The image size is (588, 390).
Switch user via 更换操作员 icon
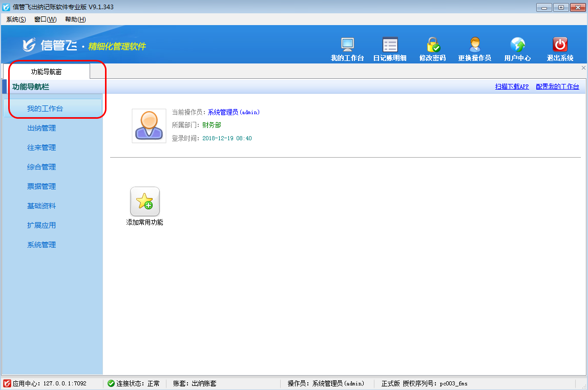pyautogui.click(x=474, y=45)
